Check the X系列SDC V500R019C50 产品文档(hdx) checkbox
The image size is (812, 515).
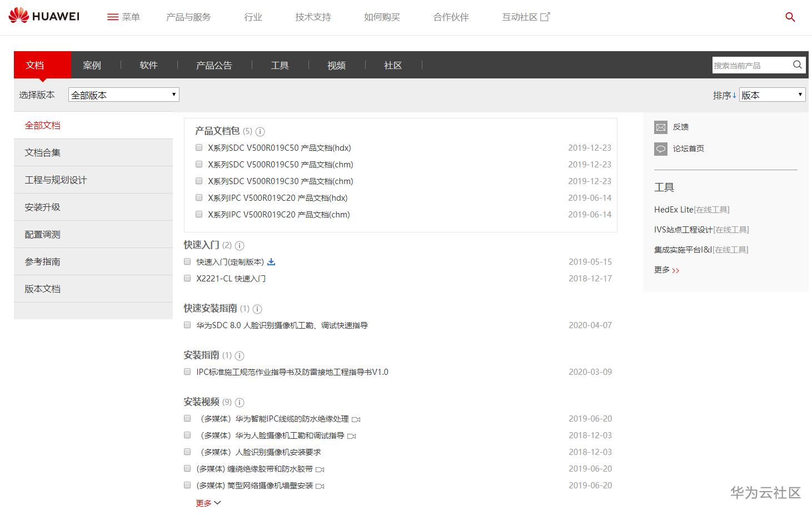point(199,148)
